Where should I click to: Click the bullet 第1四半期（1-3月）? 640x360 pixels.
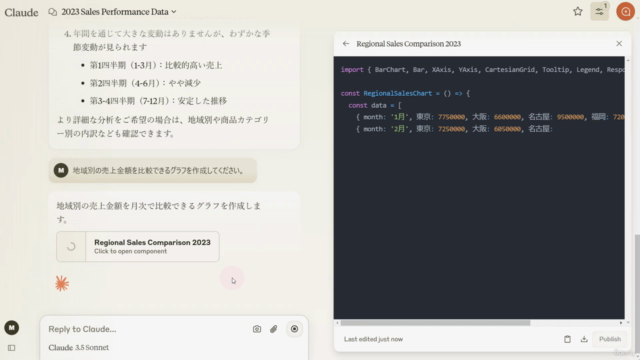pyautogui.click(x=156, y=65)
